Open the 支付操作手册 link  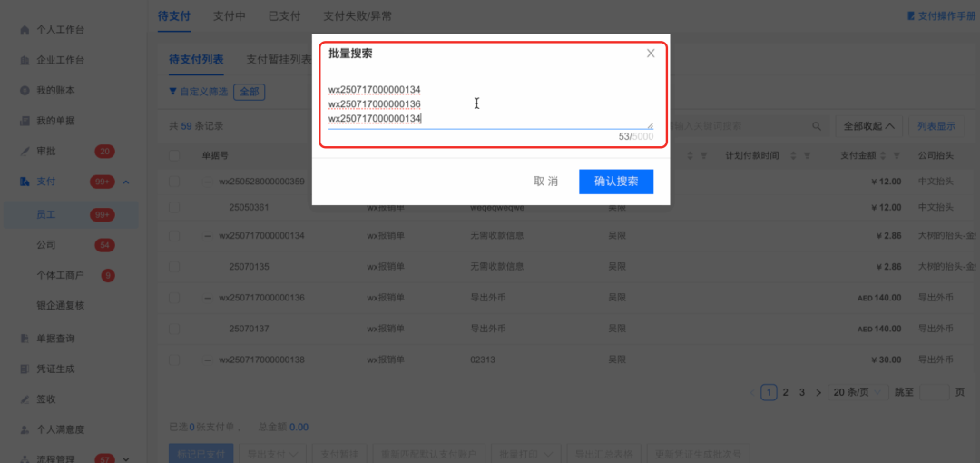click(940, 15)
